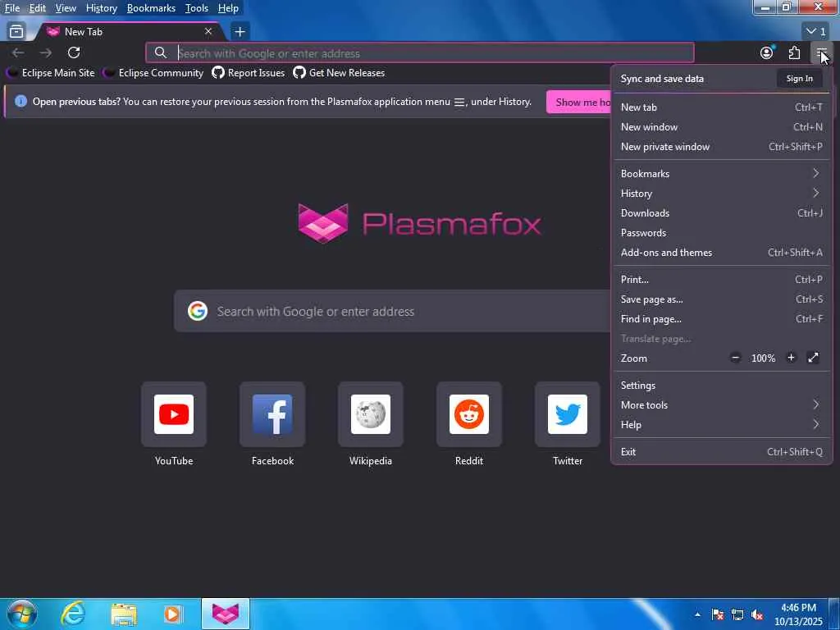Click the Firefox View icon in tab strip

point(16,32)
